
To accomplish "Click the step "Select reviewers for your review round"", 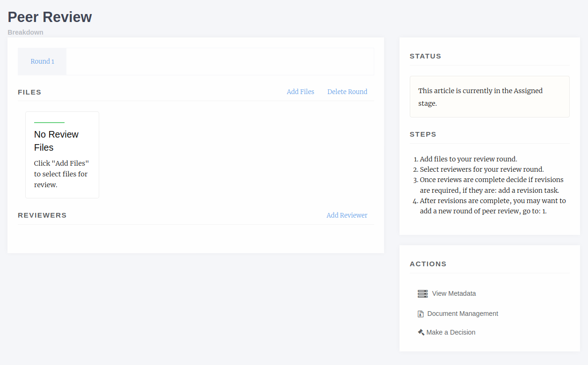I will (481, 169).
